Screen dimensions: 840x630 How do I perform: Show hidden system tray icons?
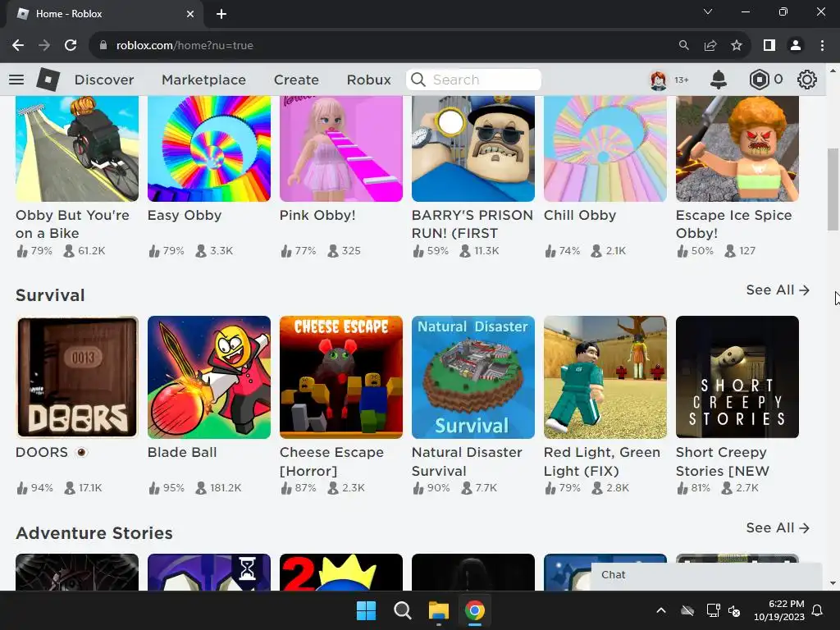click(x=661, y=610)
